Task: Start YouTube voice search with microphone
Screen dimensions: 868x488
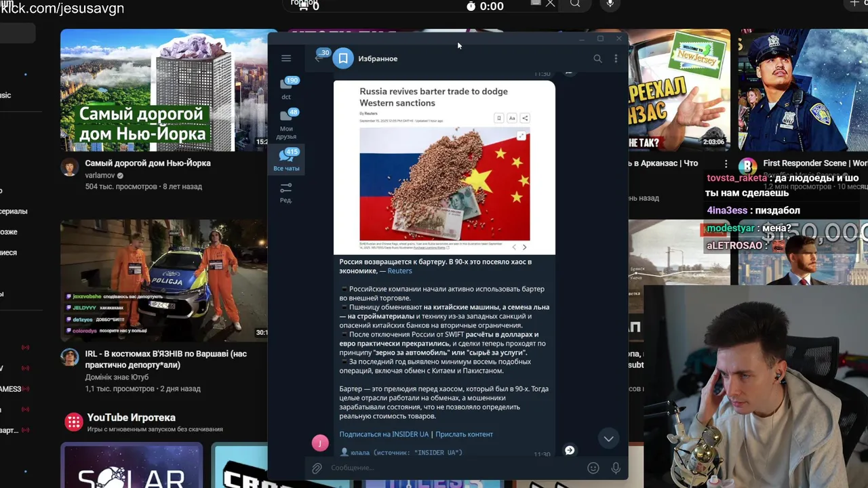Action: pyautogui.click(x=610, y=4)
